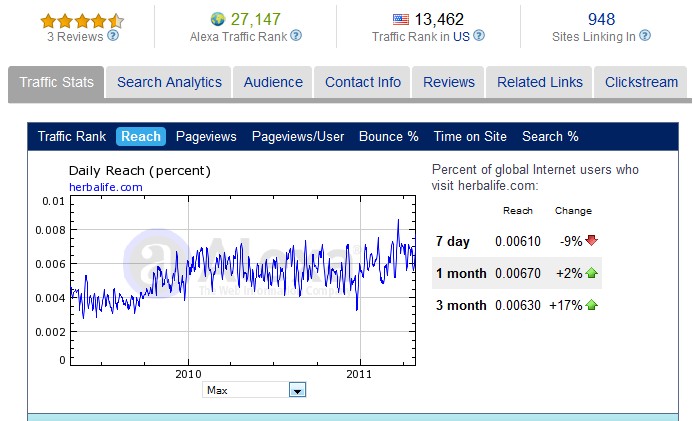The image size is (693, 421).
Task: Open the Related Links tab
Action: (540, 82)
